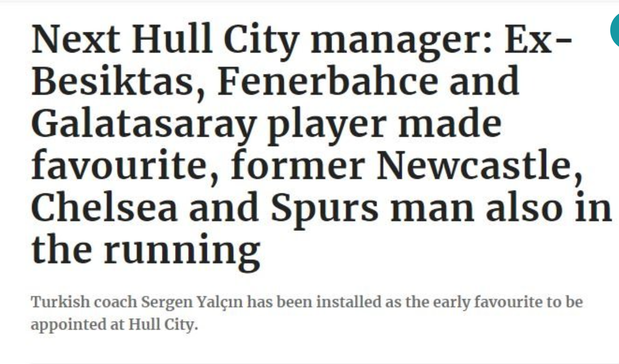The image size is (619, 364).
Task: Click the word 'Chelsea' in the headline
Action: (104, 207)
